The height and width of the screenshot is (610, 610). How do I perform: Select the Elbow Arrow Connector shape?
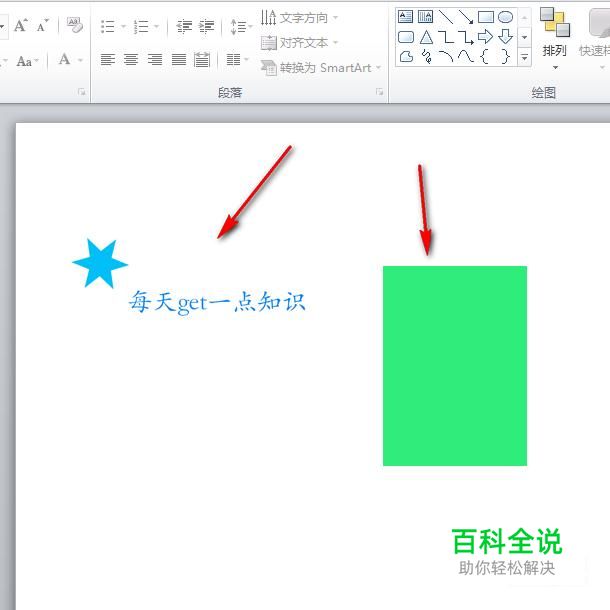coord(466,37)
